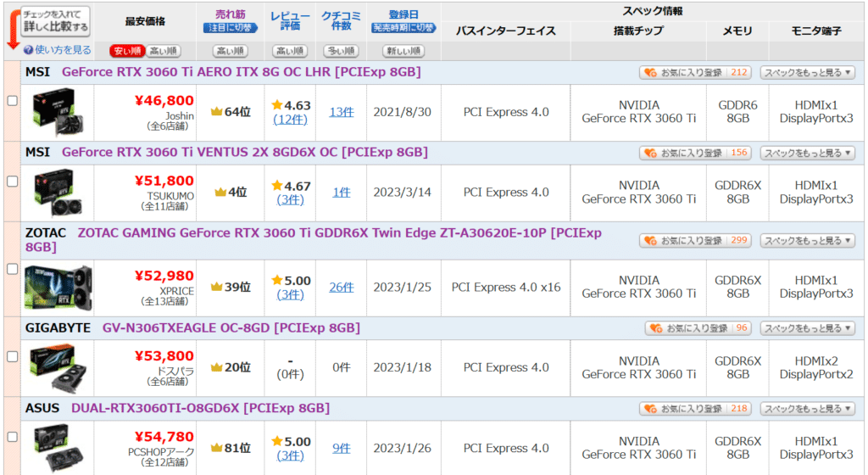868x475 pixels.
Task: Click the crown rank icon for 81位
Action: point(216,448)
